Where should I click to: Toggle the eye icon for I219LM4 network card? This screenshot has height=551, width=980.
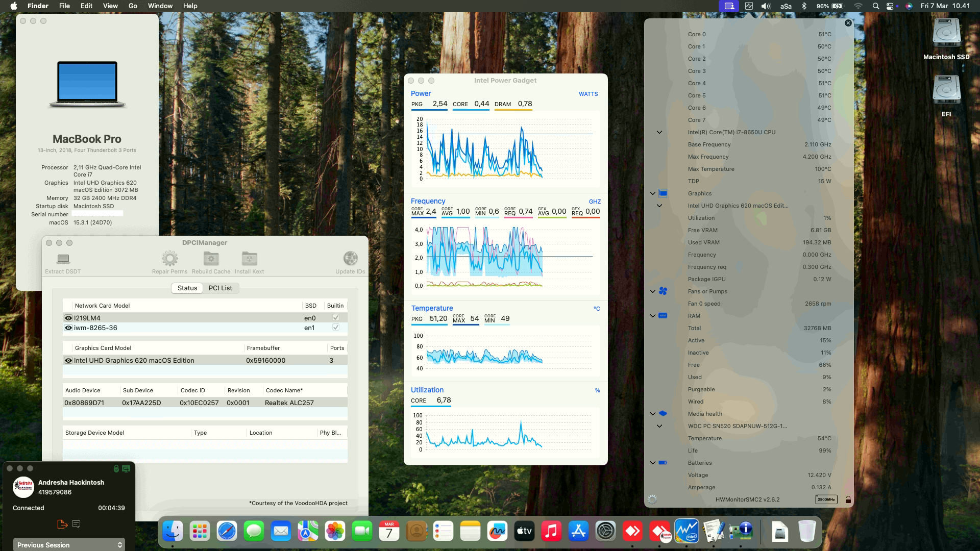tap(68, 317)
